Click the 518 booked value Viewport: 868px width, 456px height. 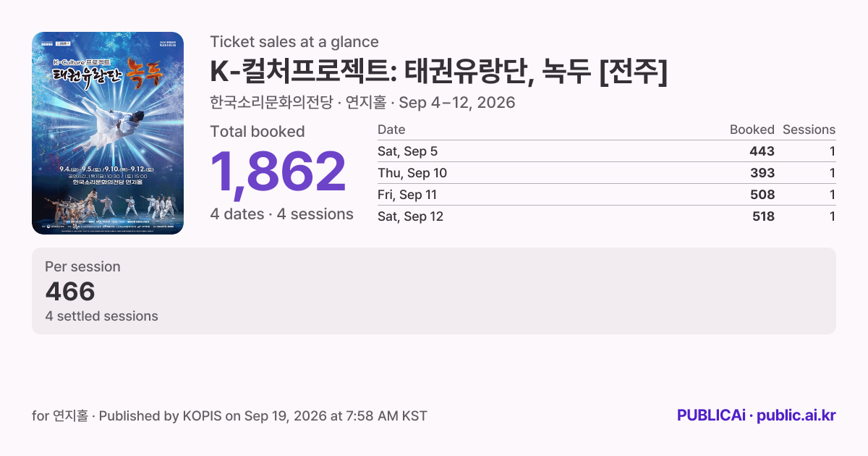pos(762,216)
